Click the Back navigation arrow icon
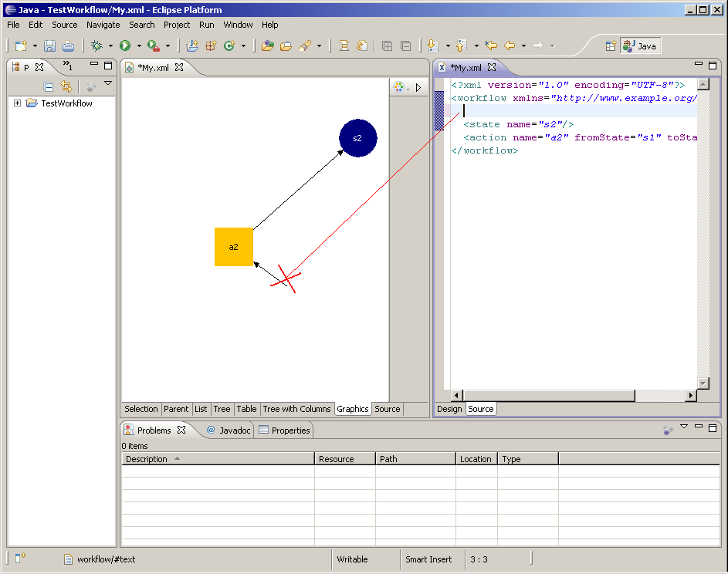The height and width of the screenshot is (574, 728). point(510,46)
